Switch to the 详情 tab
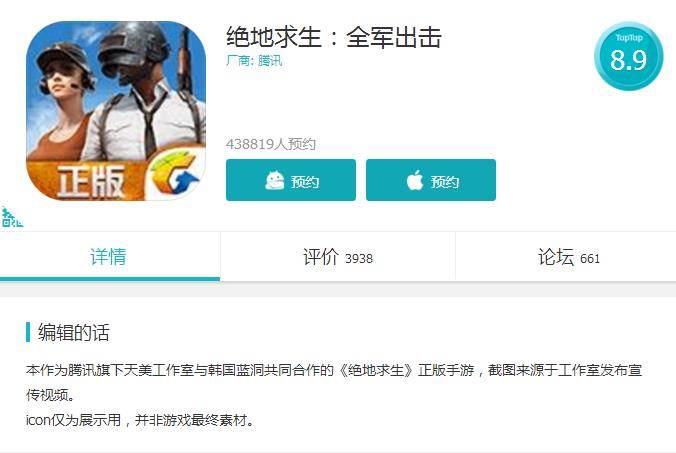This screenshot has width=676, height=453. pyautogui.click(x=108, y=256)
